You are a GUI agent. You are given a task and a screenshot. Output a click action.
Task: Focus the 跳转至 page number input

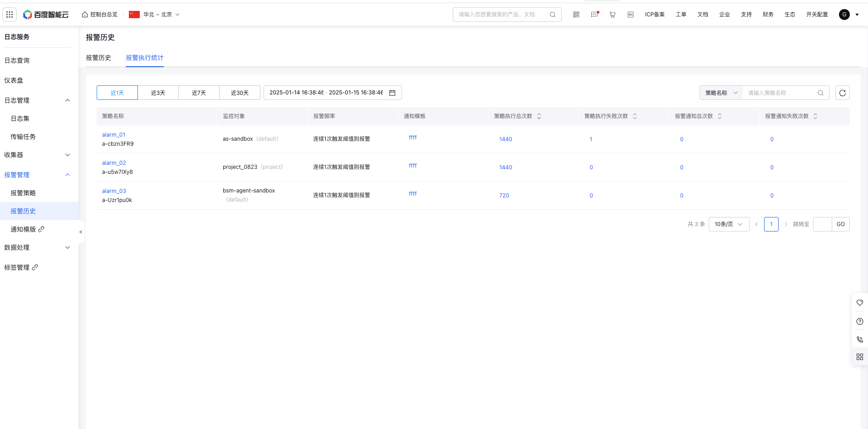pyautogui.click(x=823, y=224)
